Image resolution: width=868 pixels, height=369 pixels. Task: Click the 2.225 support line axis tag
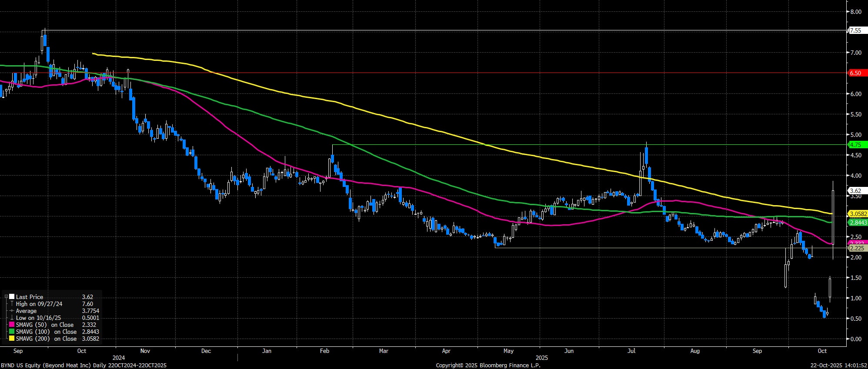point(857,248)
